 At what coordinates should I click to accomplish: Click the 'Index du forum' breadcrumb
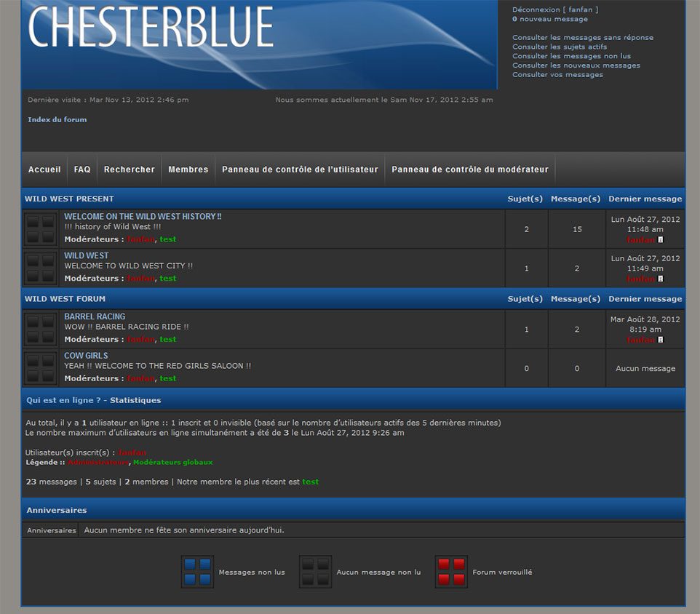click(57, 120)
